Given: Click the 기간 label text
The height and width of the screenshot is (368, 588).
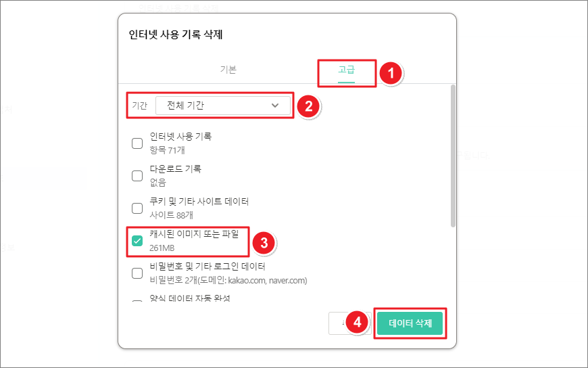Looking at the screenshot, I should [139, 106].
